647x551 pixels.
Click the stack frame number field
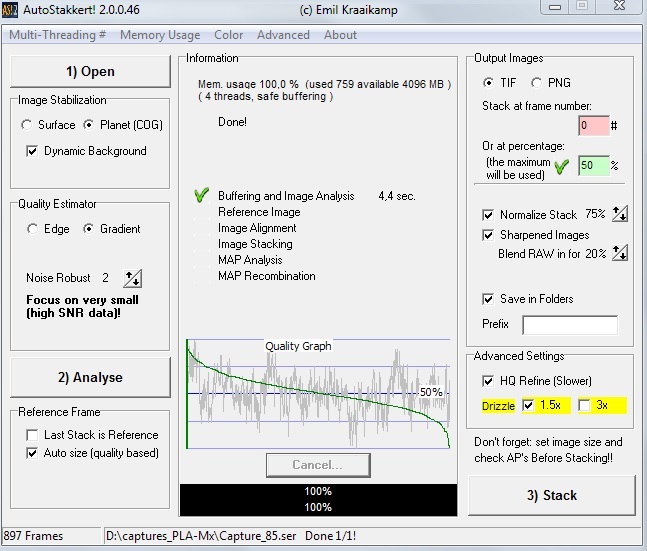click(x=594, y=125)
